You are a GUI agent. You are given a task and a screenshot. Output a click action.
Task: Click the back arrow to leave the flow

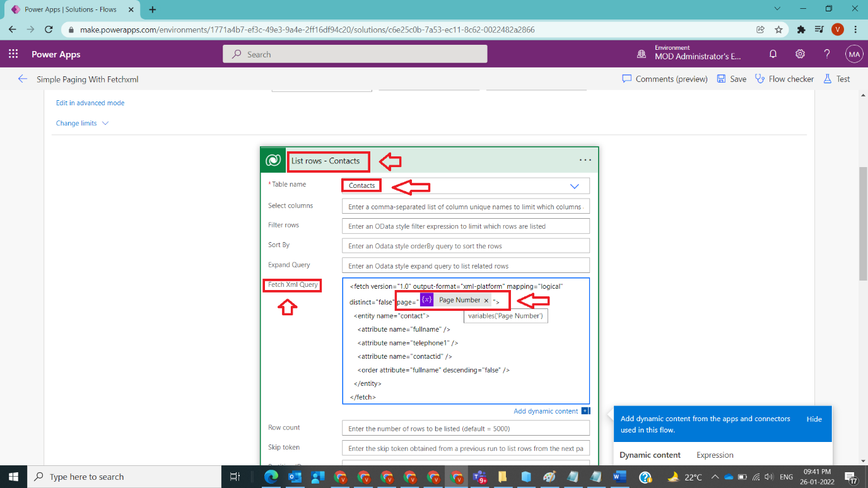tap(22, 79)
